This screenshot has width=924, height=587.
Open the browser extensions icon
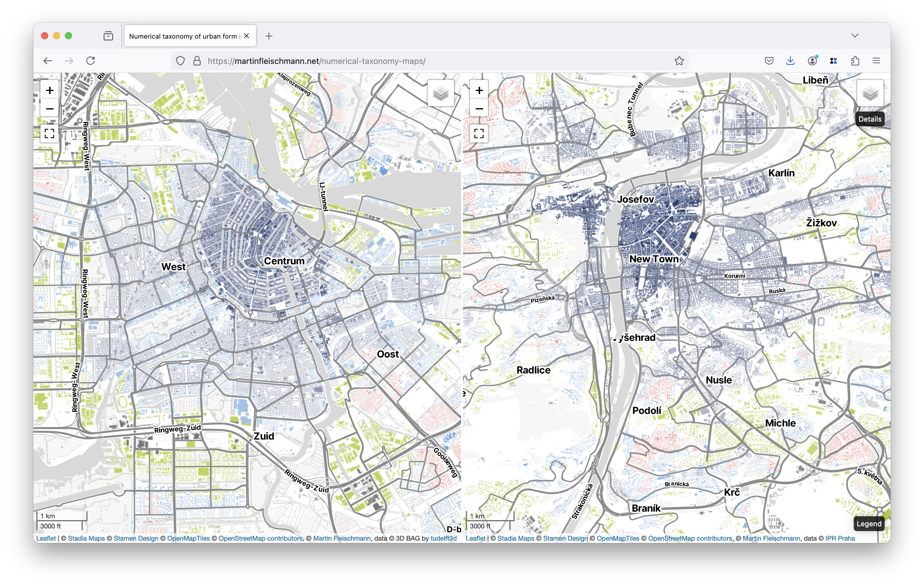855,61
